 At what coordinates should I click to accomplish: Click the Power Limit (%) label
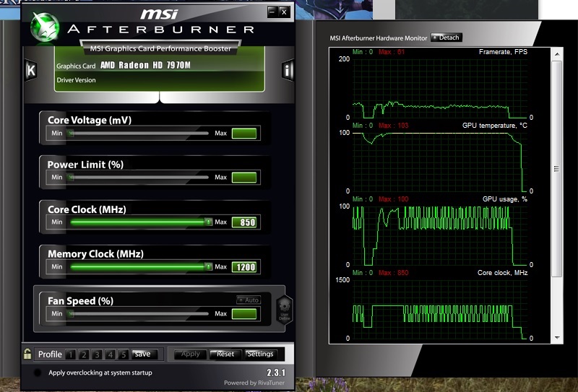coord(85,165)
